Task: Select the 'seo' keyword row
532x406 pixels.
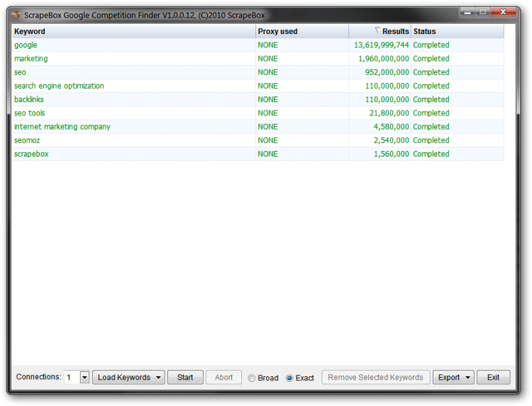Action: point(258,72)
